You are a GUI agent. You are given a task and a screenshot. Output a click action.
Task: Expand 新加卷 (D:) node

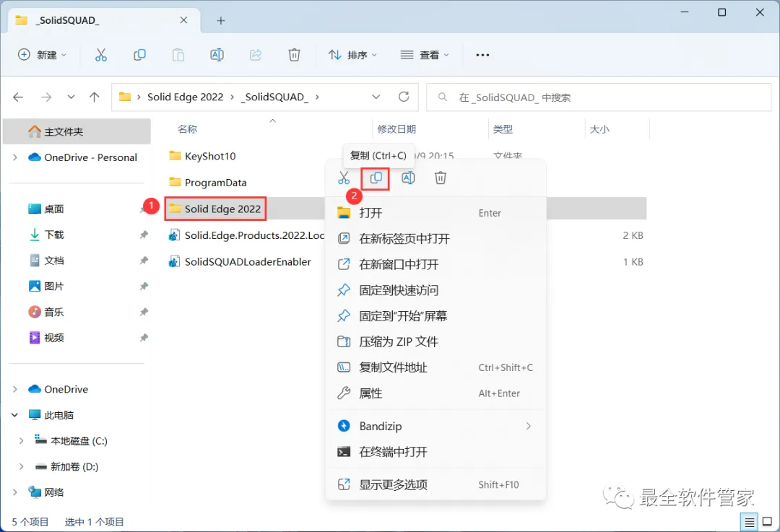22,467
